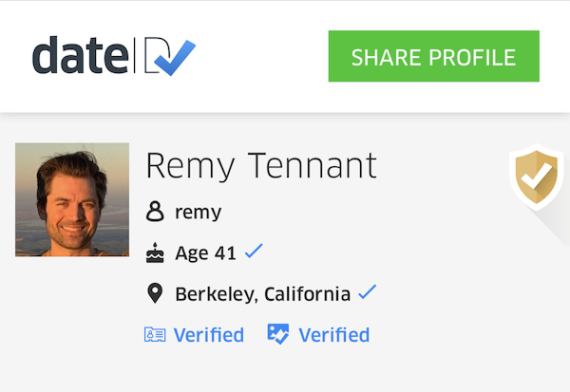
Task: Click the "Age 41" text
Action: coord(205,253)
